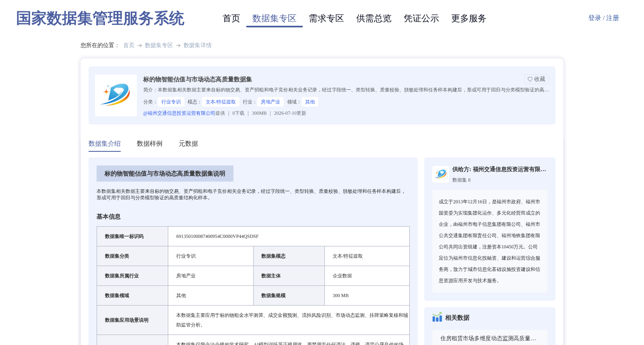This screenshot has width=644, height=345.
Task: Click the supplier description paragraph starting 成立于2013年12月16日
Action: coord(490,241)
